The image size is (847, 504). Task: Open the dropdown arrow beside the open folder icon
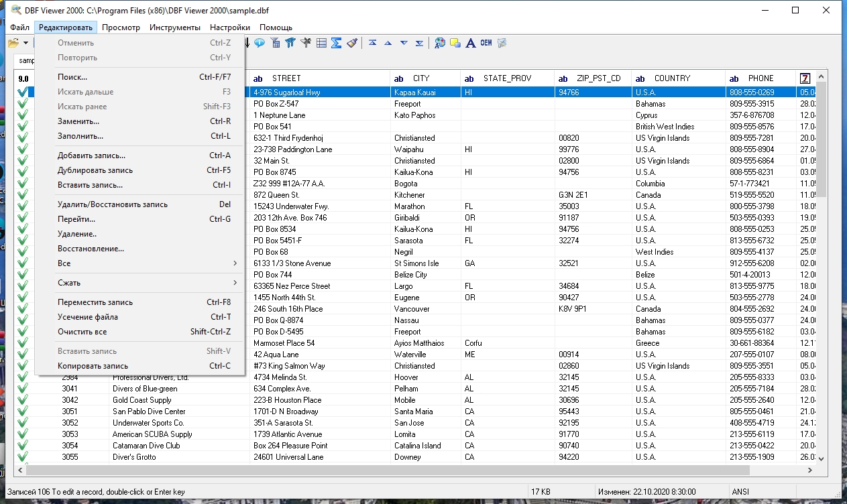pos(25,43)
